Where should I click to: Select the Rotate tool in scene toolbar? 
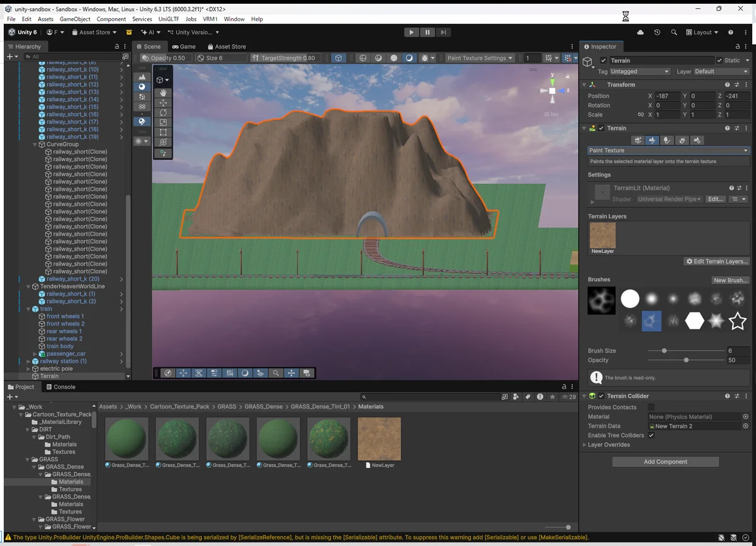click(163, 113)
